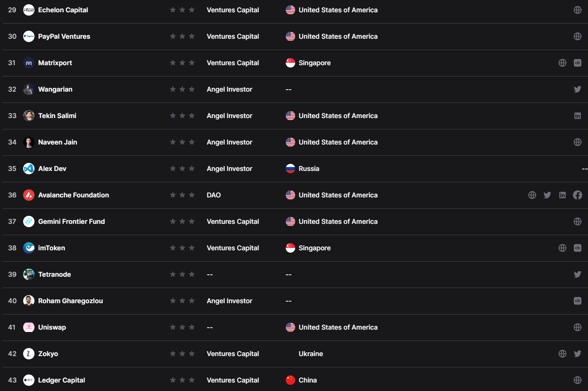Open Tekin Salimi's LinkedIn icon

(577, 116)
